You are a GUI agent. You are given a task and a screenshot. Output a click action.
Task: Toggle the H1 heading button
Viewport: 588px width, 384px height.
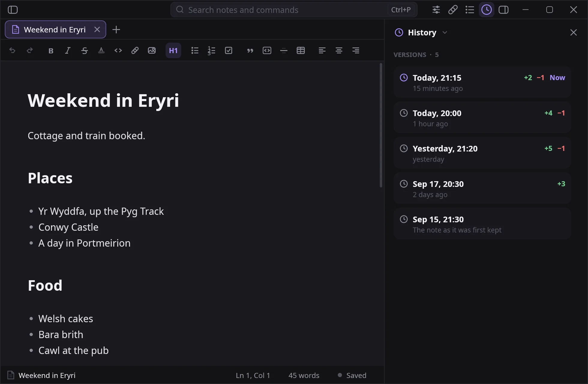[173, 50]
